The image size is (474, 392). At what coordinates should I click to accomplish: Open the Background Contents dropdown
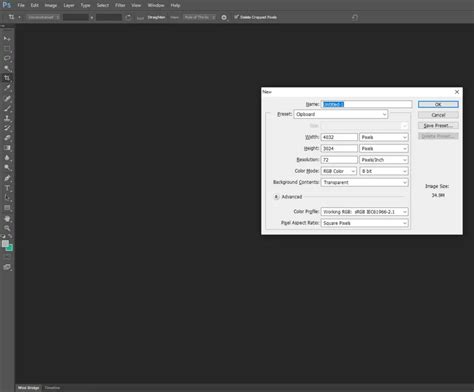[x=364, y=183]
